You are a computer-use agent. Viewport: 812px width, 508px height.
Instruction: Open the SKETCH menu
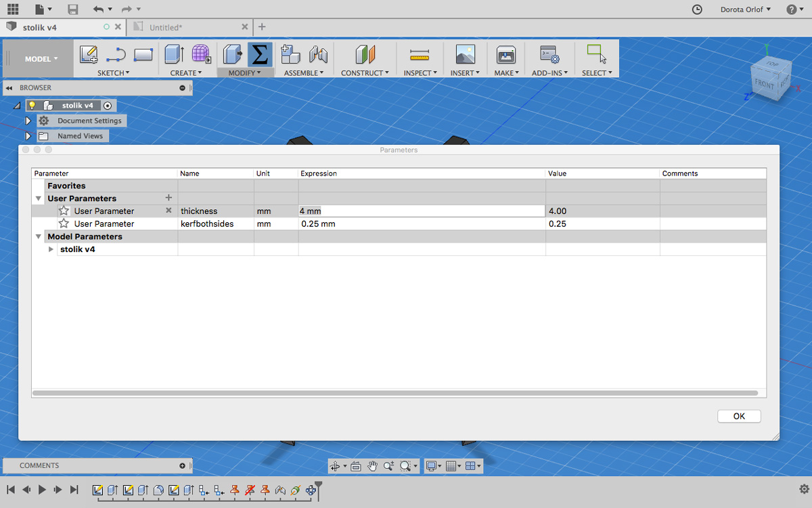pyautogui.click(x=113, y=72)
